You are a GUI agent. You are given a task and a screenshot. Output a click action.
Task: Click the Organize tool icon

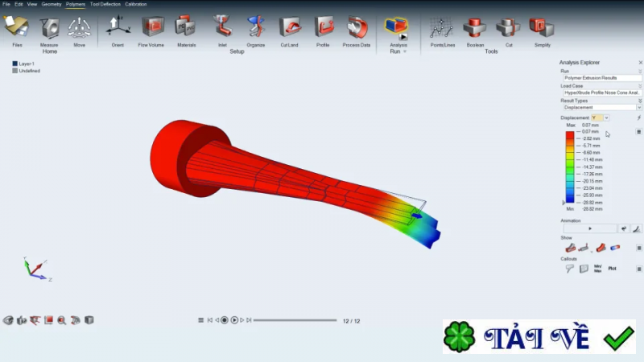coord(256,27)
